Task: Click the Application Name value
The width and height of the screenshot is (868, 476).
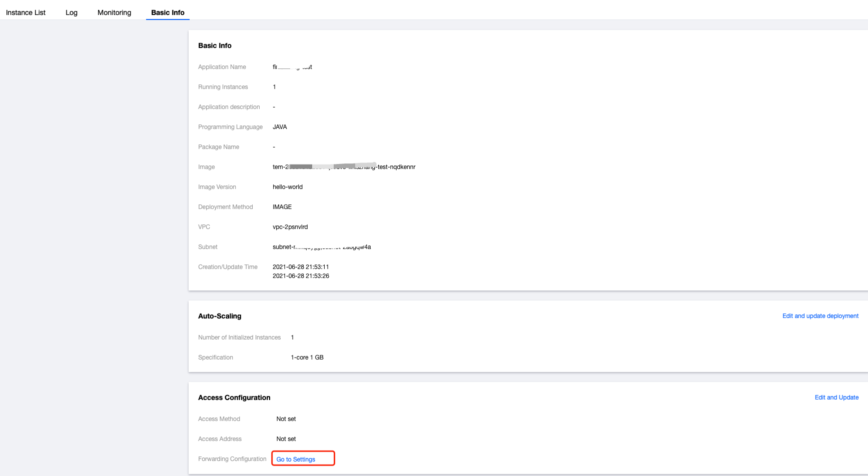Action: click(292, 67)
